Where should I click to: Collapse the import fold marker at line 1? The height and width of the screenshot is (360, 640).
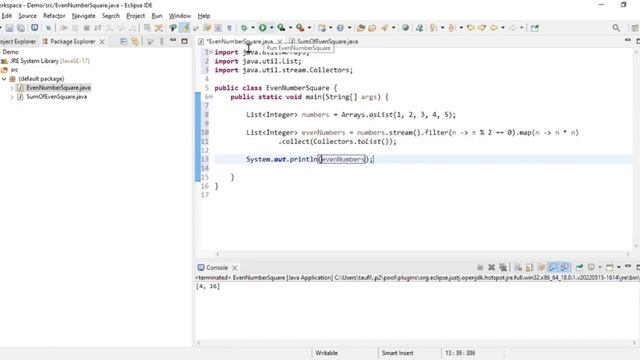click(211, 52)
